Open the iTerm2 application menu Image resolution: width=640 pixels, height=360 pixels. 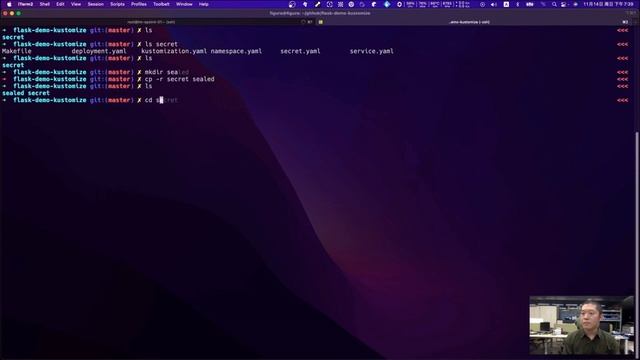25,4
